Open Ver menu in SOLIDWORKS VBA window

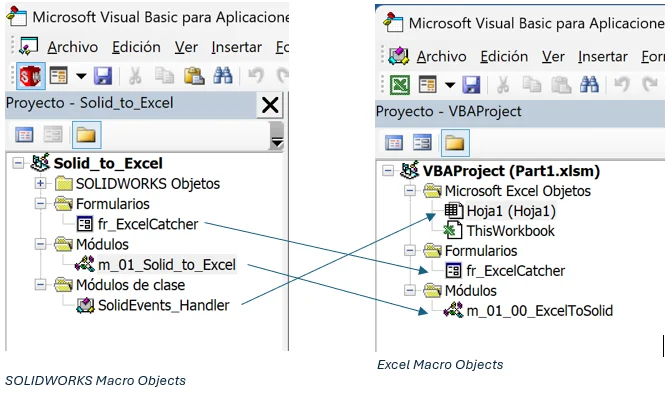(x=186, y=47)
